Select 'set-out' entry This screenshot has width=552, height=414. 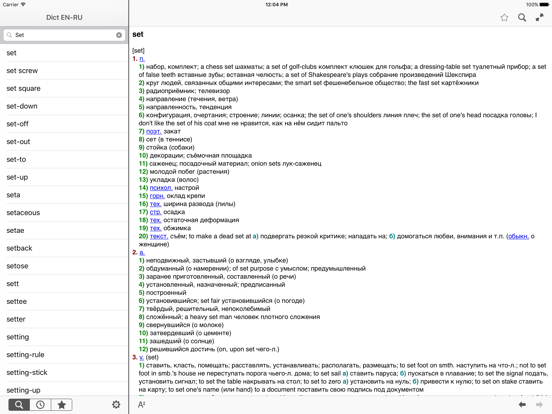click(x=64, y=142)
